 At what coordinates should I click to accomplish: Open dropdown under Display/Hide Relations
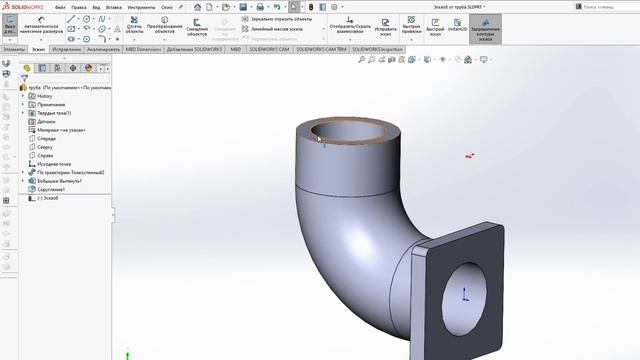[x=350, y=40]
